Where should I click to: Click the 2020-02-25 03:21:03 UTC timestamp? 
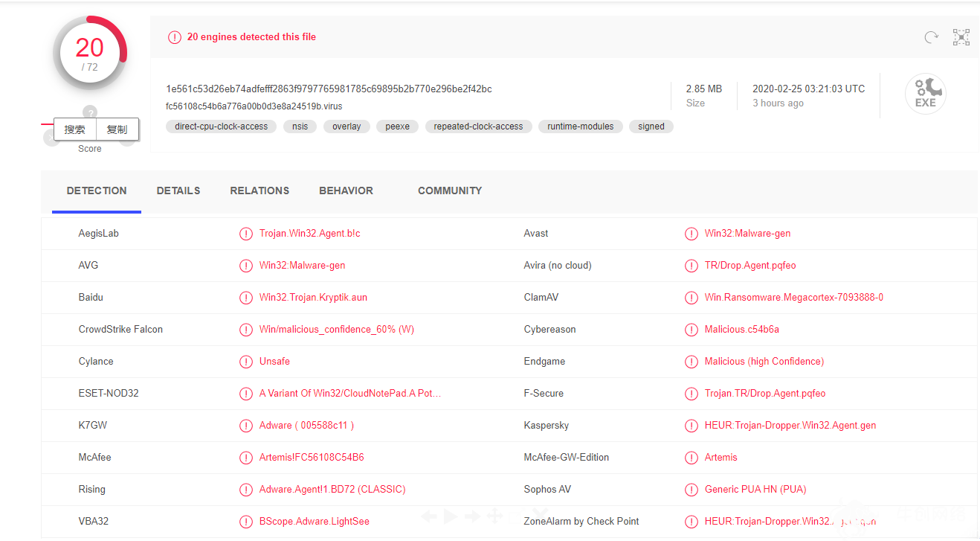809,89
